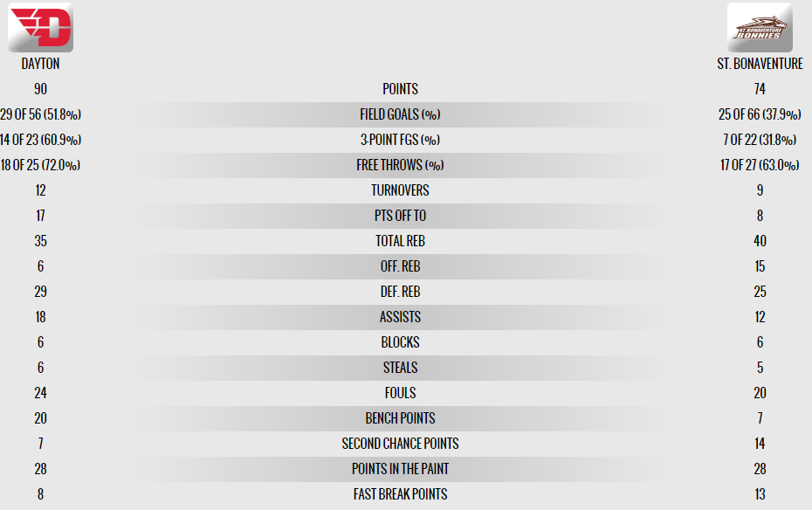Click the SECOND CHANCE POINTS label

click(x=400, y=444)
